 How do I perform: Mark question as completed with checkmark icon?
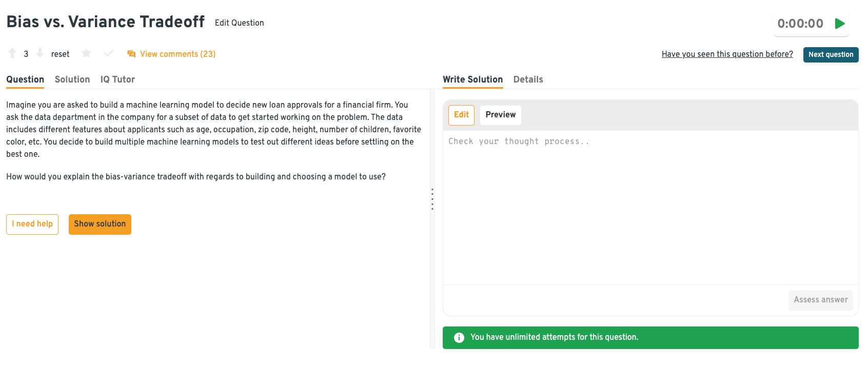click(x=108, y=53)
